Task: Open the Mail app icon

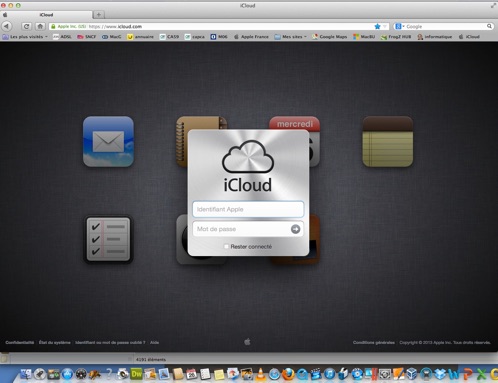Action: (108, 141)
